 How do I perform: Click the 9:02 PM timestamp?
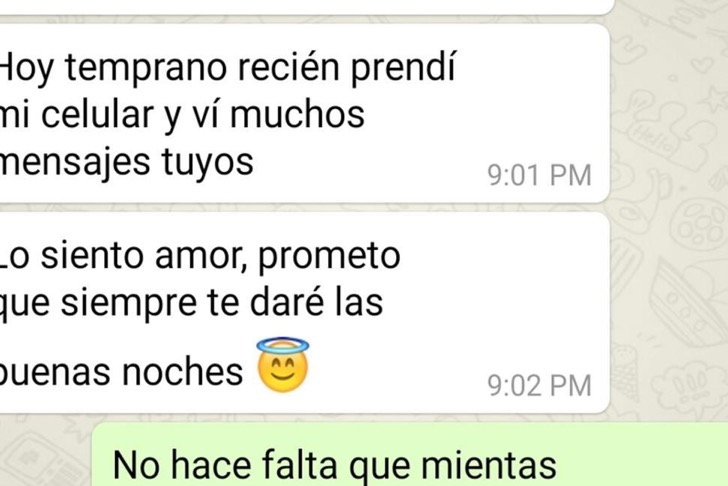point(540,386)
